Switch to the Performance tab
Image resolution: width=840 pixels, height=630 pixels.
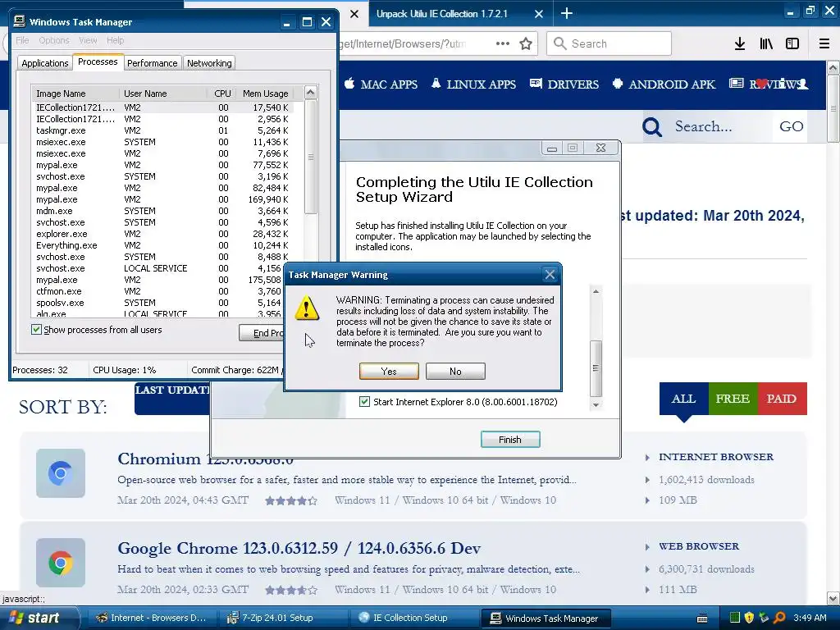tap(152, 63)
